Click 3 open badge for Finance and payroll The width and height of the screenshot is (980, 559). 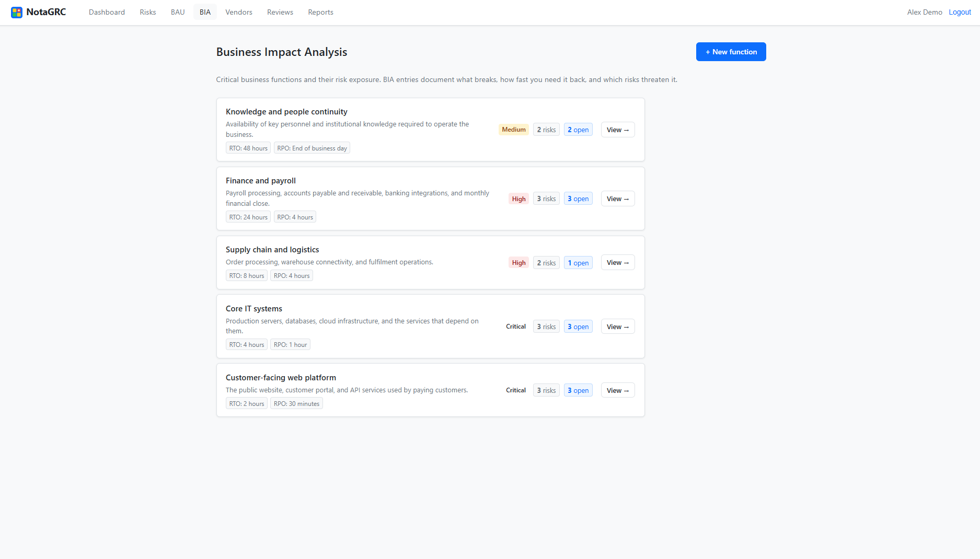[x=578, y=199]
